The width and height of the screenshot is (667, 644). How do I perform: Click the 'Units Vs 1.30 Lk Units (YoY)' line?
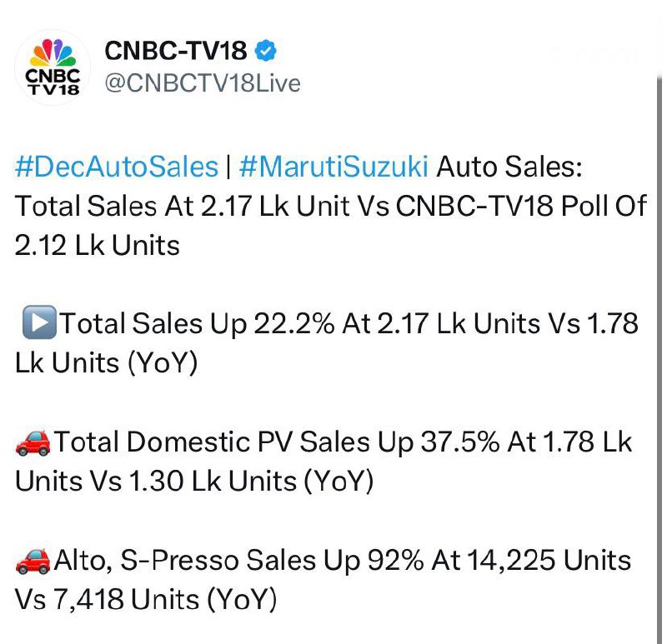[x=194, y=482]
